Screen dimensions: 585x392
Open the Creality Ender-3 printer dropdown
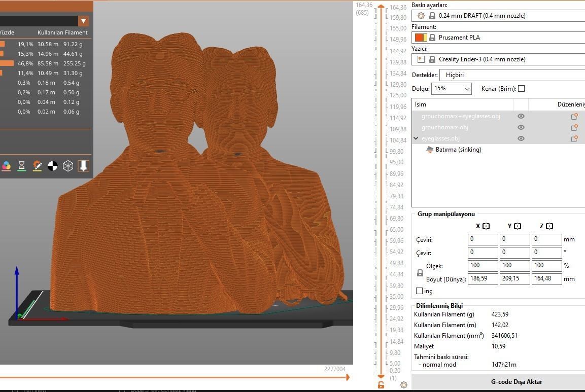point(498,59)
